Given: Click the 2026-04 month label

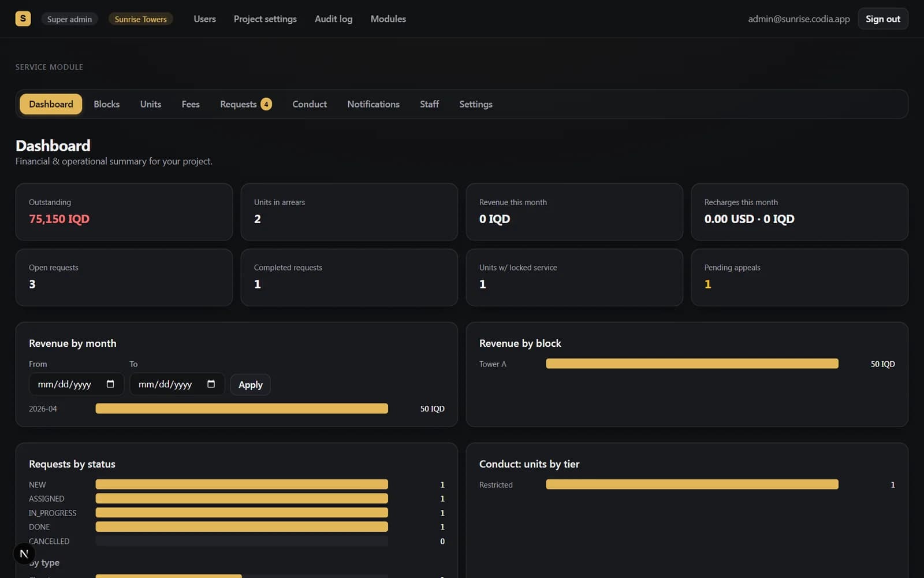Looking at the screenshot, I should 43,409.
